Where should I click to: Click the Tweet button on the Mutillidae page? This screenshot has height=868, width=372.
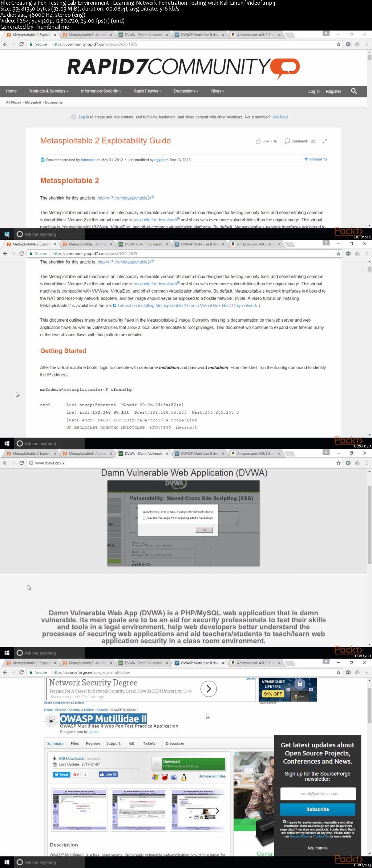click(61, 774)
